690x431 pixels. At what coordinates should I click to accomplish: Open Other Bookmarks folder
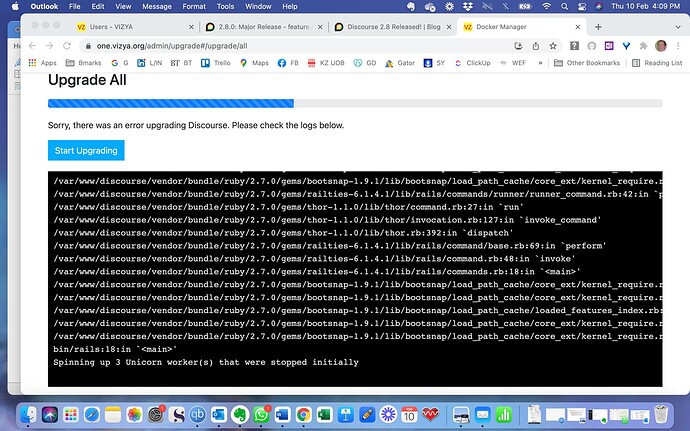[x=587, y=63]
